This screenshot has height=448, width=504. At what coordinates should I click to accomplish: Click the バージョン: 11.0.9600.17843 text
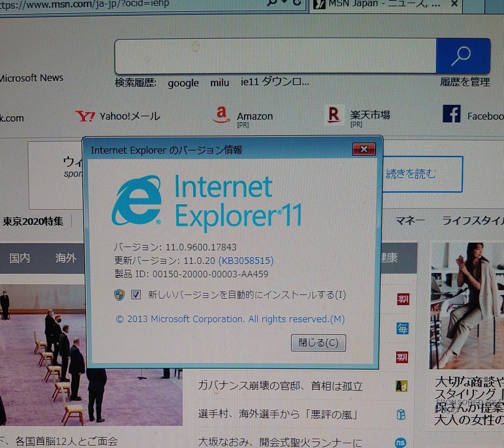pos(175,247)
